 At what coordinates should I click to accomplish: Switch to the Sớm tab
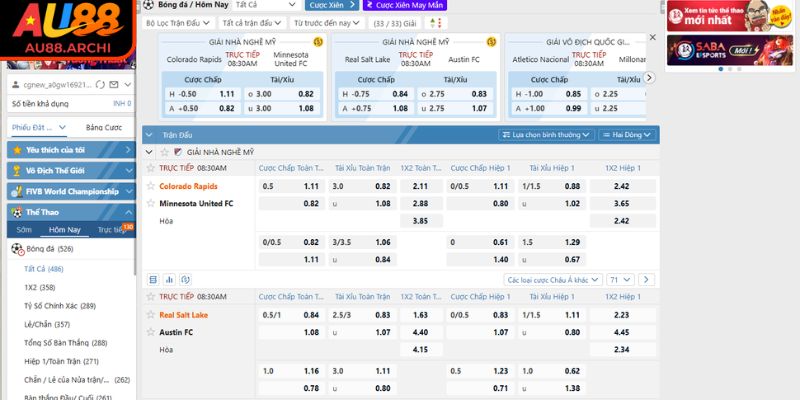pyautogui.click(x=24, y=229)
